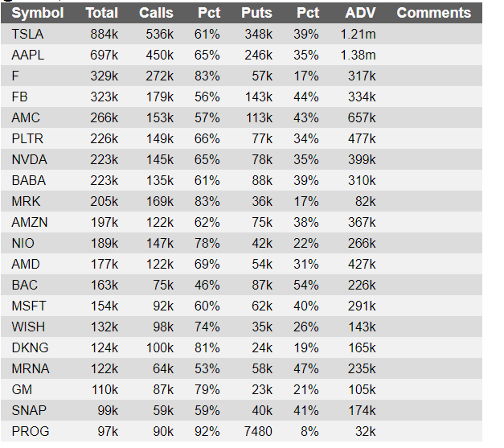The height and width of the screenshot is (448, 504).
Task: Click the PROG puts value 7480
Action: point(258,431)
